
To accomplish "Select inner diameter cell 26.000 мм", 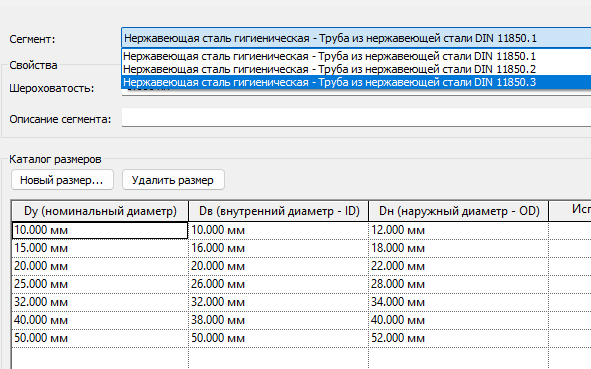I will pyautogui.click(x=279, y=284).
